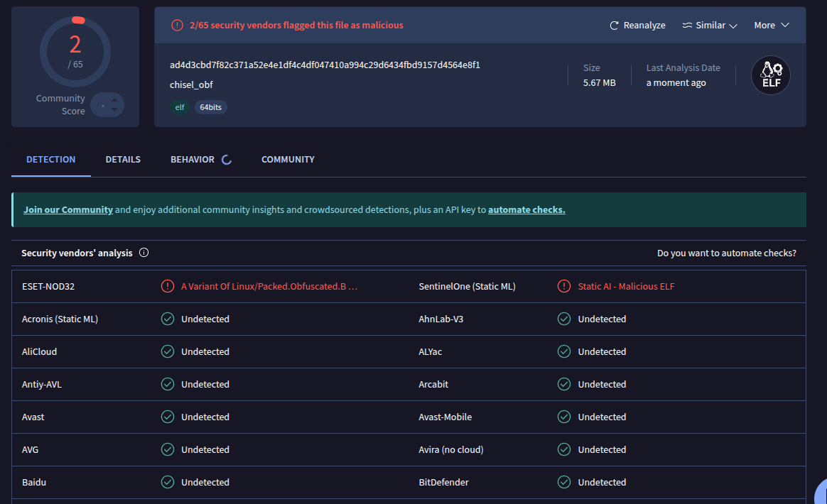This screenshot has width=827, height=504.
Task: Click the ELF file type icon
Action: pyautogui.click(x=771, y=75)
